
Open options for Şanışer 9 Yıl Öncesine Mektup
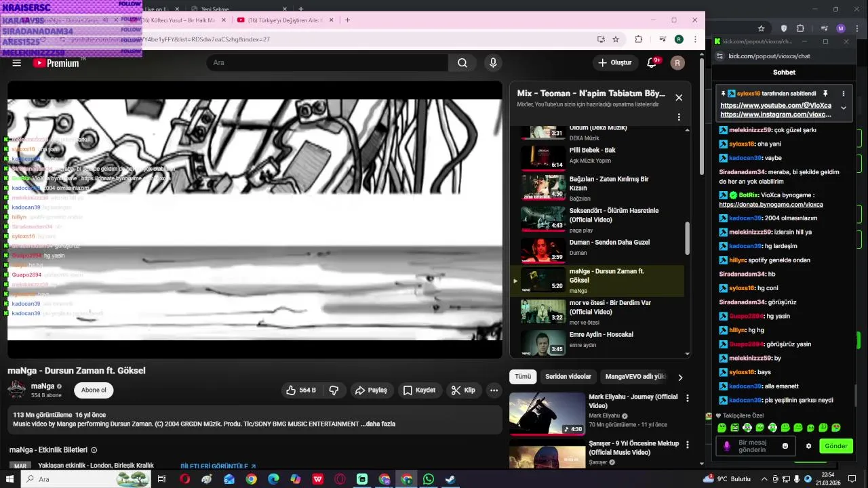point(688,445)
